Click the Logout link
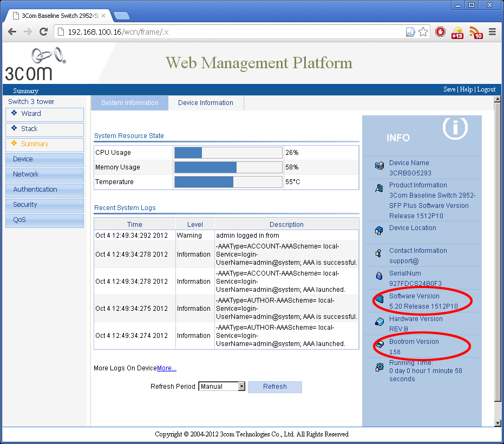This screenshot has width=504, height=444. click(486, 89)
